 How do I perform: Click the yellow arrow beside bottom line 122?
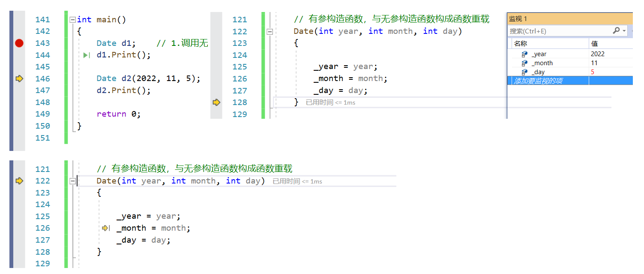coord(19,181)
